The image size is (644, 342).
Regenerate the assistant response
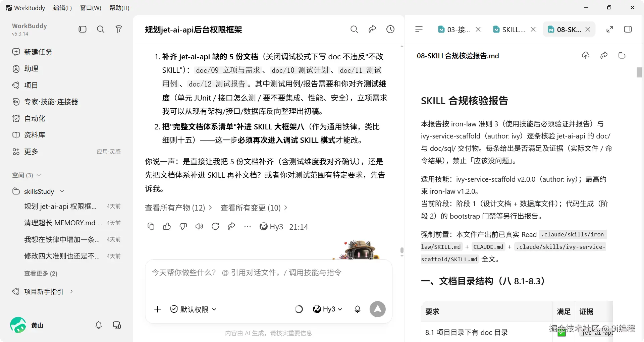click(x=215, y=227)
